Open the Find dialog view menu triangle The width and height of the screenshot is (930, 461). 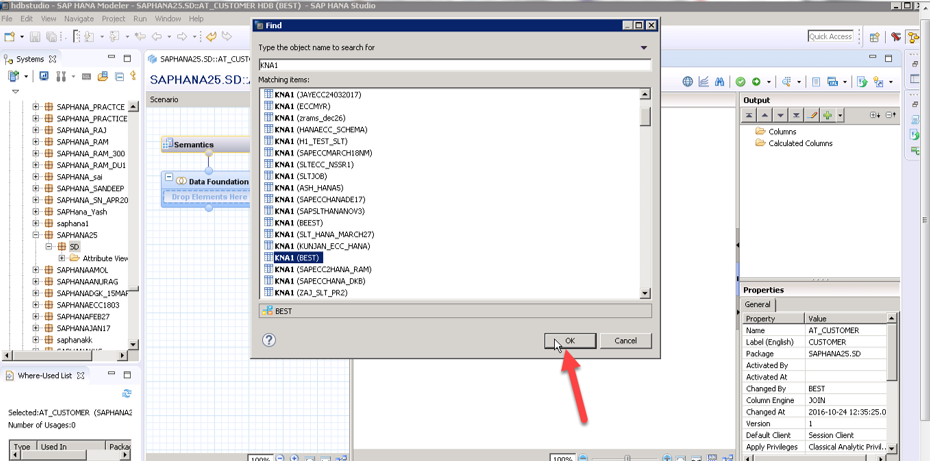(x=644, y=47)
